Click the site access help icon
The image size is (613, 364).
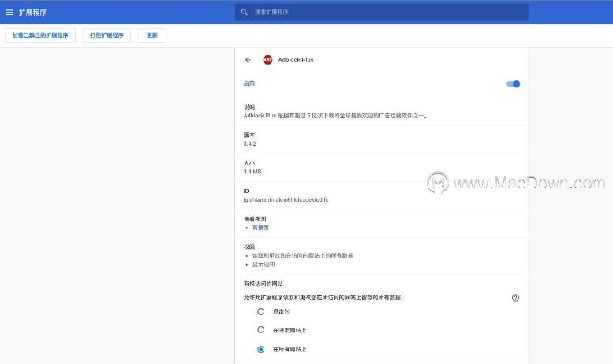515,298
